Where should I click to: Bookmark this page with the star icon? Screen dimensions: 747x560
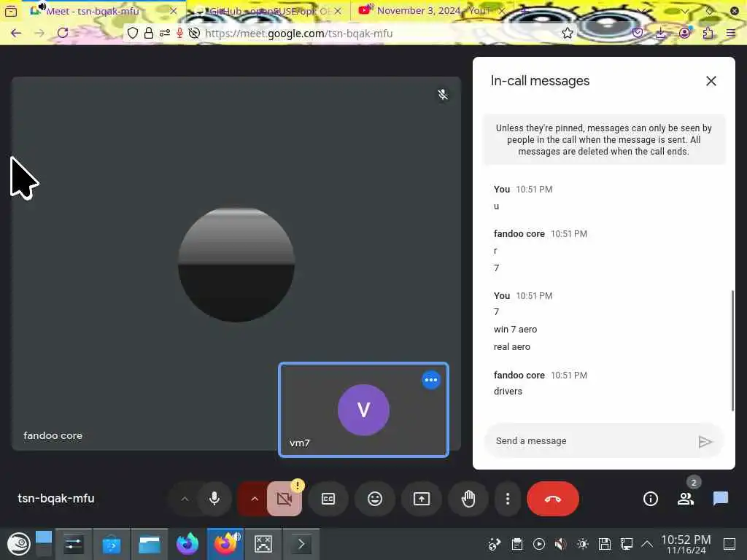(567, 33)
